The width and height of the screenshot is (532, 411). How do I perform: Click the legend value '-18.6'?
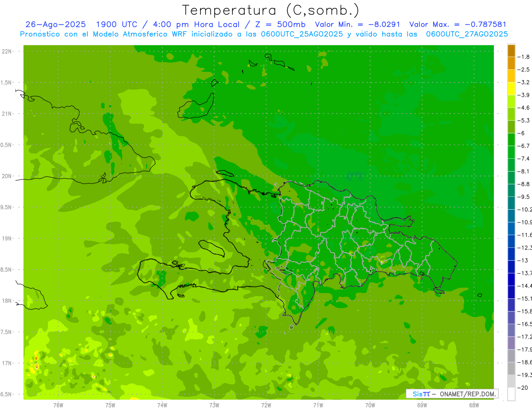[525, 362]
